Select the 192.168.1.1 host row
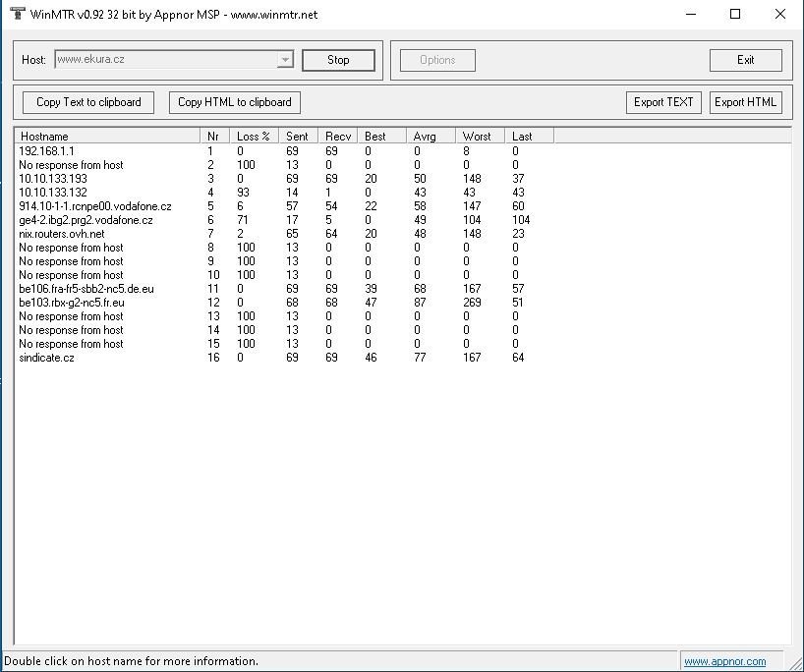The image size is (804, 672). tap(46, 151)
